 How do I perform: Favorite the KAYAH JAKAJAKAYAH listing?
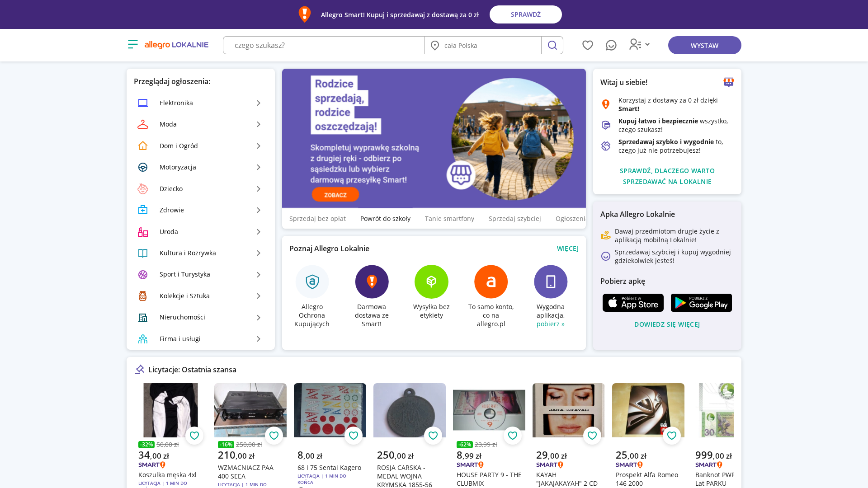click(x=592, y=436)
